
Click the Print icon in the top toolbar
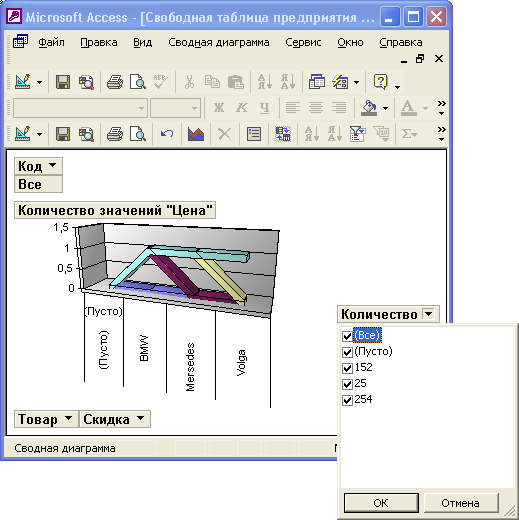[115, 82]
